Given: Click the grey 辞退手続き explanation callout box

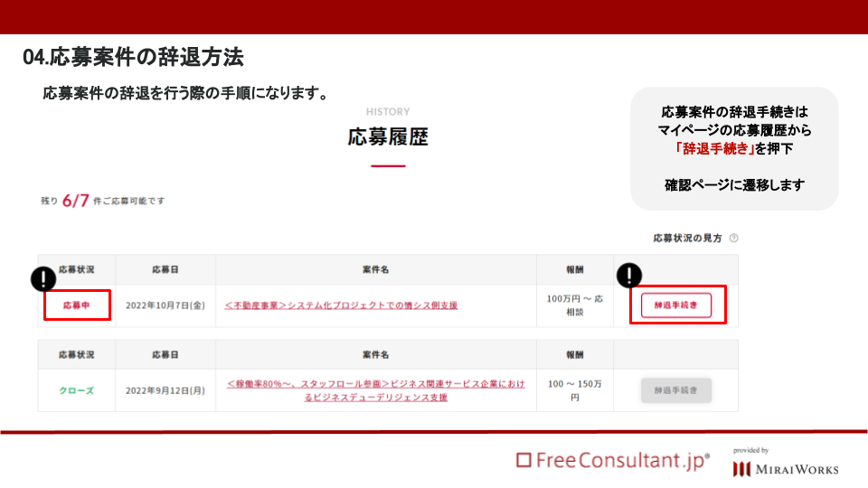Looking at the screenshot, I should point(734,148).
